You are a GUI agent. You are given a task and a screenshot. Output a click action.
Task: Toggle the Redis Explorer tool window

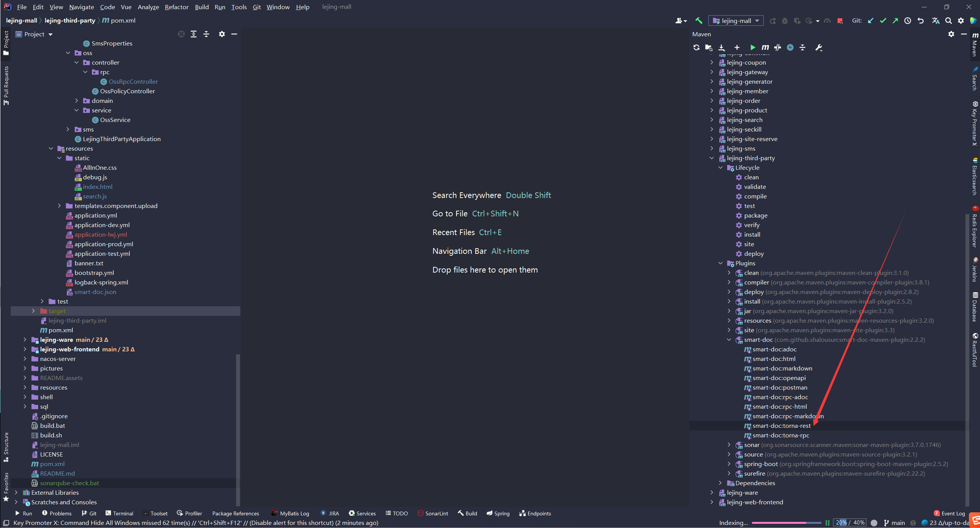coord(975,226)
